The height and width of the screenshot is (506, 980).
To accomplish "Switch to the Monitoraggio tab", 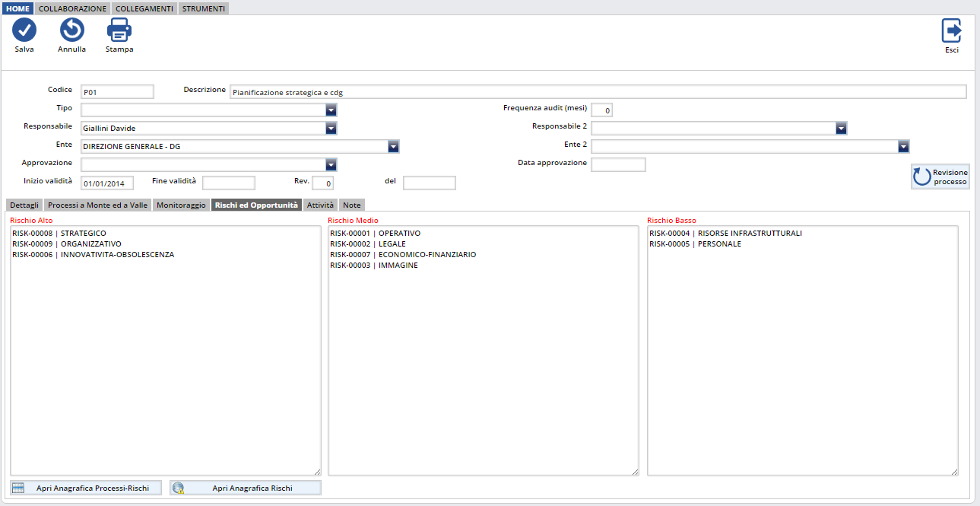I will [181, 205].
